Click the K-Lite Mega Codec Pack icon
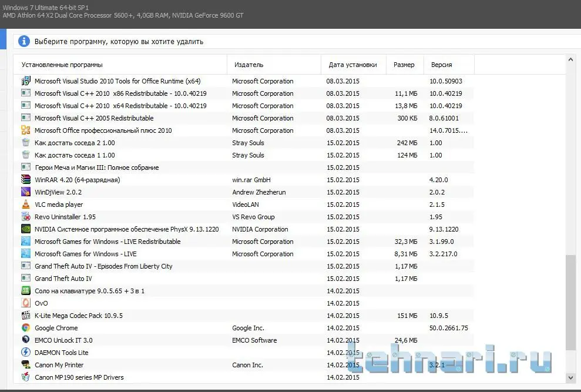581x392 pixels. tap(26, 315)
